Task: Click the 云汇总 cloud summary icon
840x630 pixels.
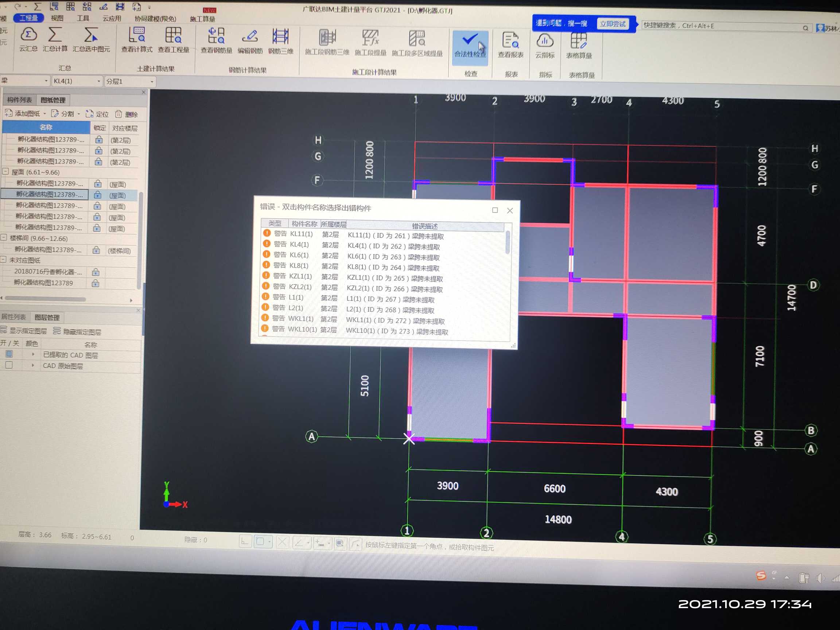Action: pyautogui.click(x=28, y=35)
